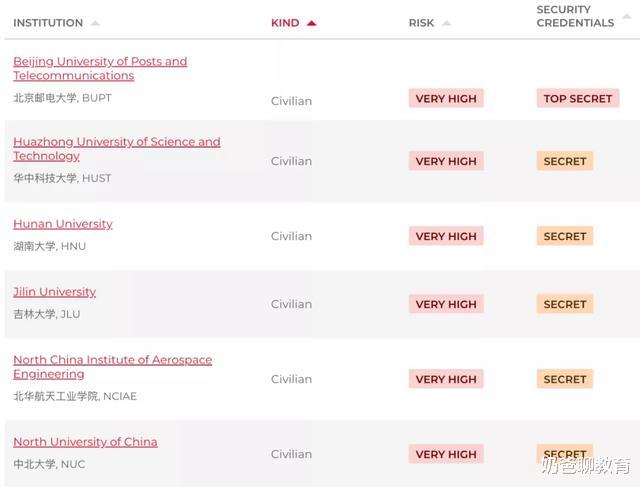
Task: Click VERY HIGH risk badge for Hunan University
Action: tap(446, 236)
